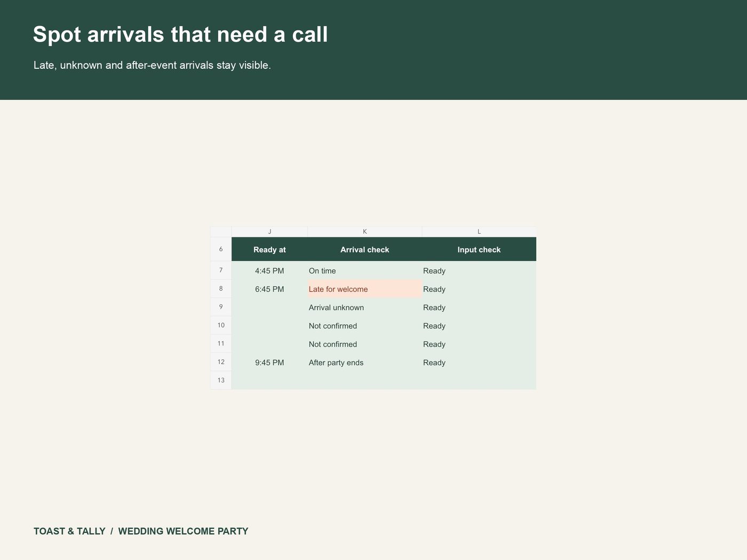Image resolution: width=747 pixels, height=560 pixels.
Task: Select 'Not confirmed' cell in row 10
Action: [365, 325]
